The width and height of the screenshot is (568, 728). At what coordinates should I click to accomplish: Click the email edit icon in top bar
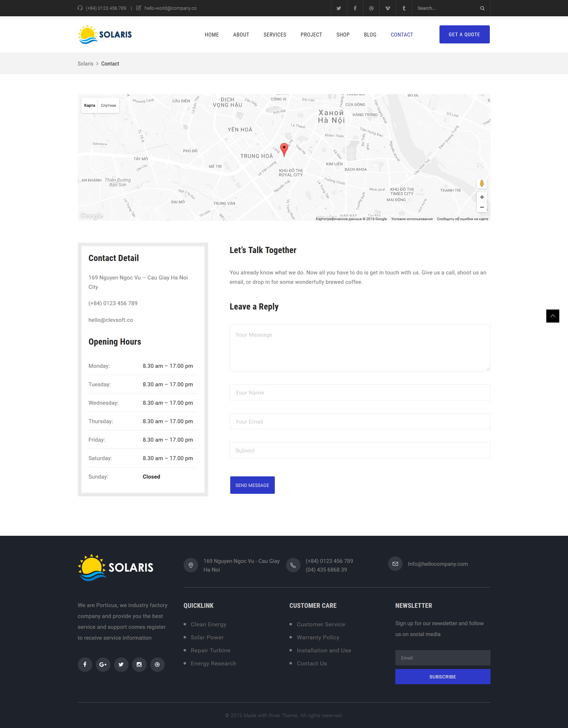tap(139, 8)
